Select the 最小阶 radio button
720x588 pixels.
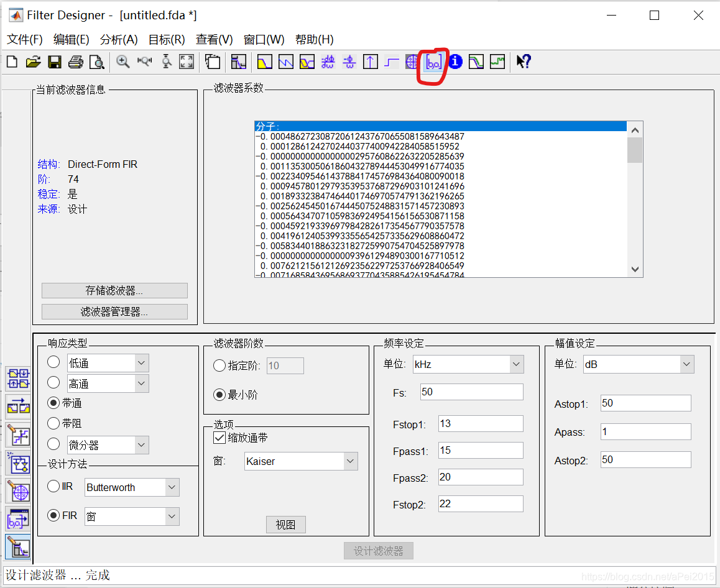click(x=219, y=395)
